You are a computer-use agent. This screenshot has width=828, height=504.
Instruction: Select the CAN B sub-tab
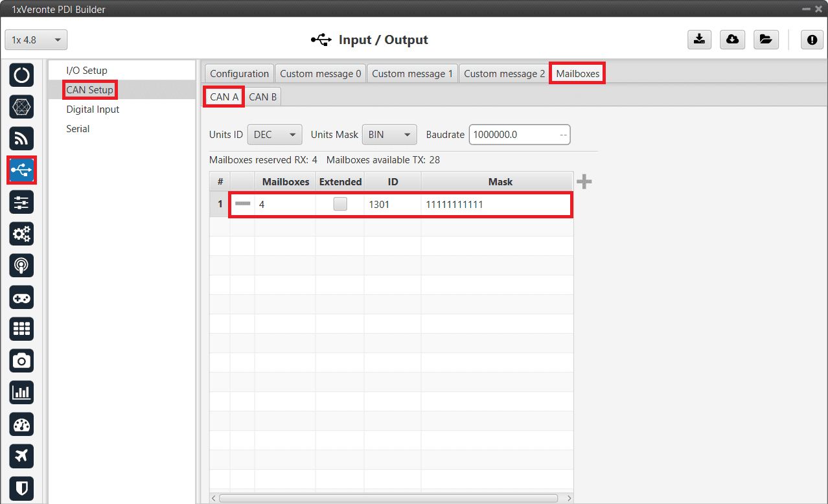click(262, 97)
